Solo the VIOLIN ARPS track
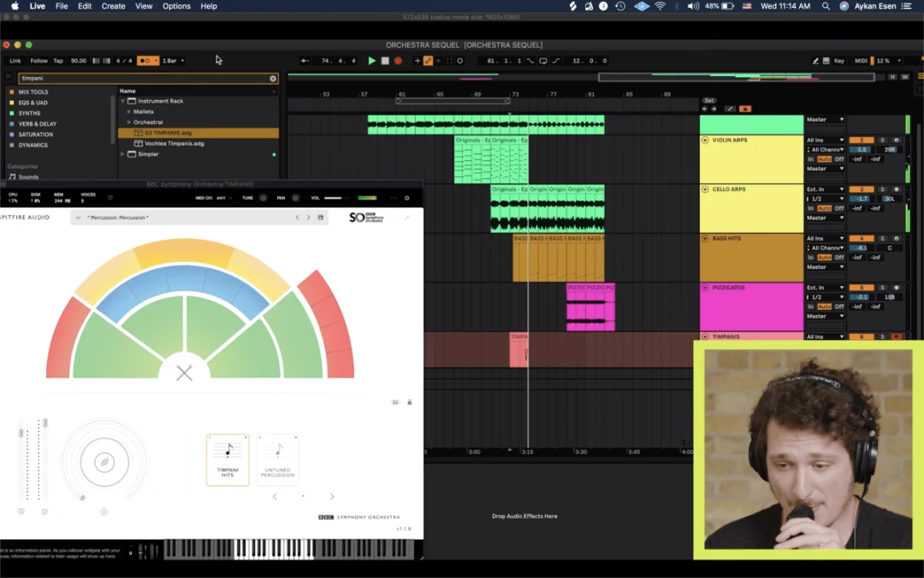924x578 pixels. tap(882, 140)
